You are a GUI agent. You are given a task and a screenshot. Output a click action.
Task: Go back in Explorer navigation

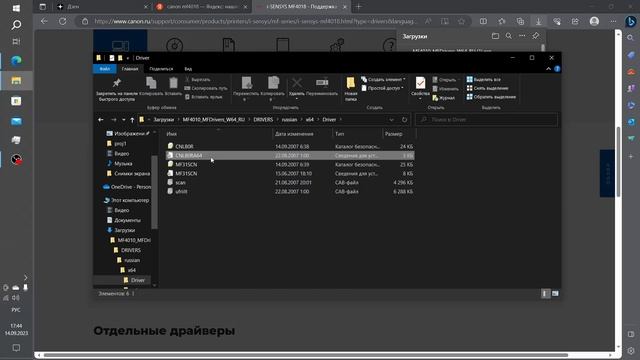click(101, 120)
